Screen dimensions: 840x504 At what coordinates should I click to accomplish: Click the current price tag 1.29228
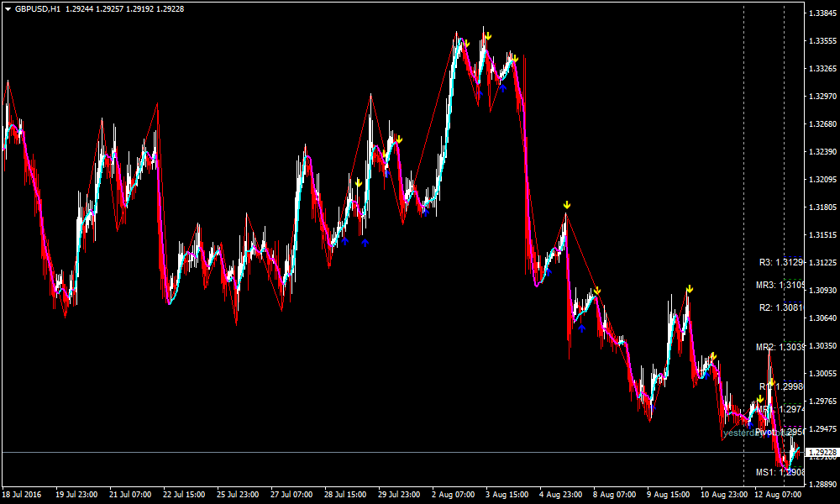[821, 453]
